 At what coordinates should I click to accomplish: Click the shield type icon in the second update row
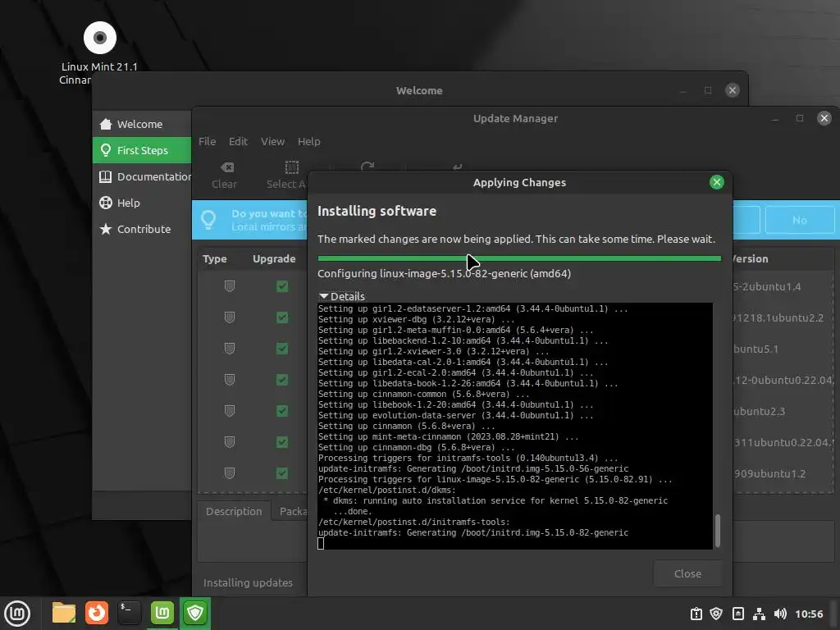click(230, 317)
